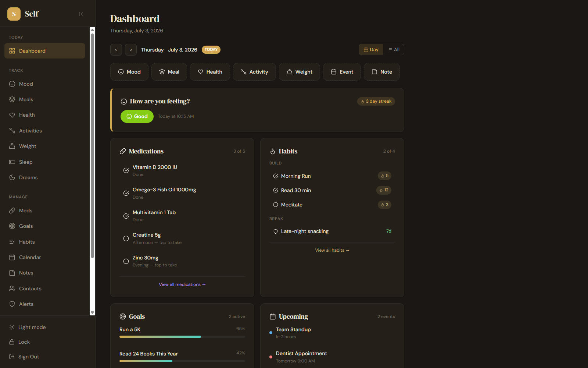Click the Sign Out arrow icon
Image resolution: width=588 pixels, height=368 pixels.
pyautogui.click(x=12, y=357)
